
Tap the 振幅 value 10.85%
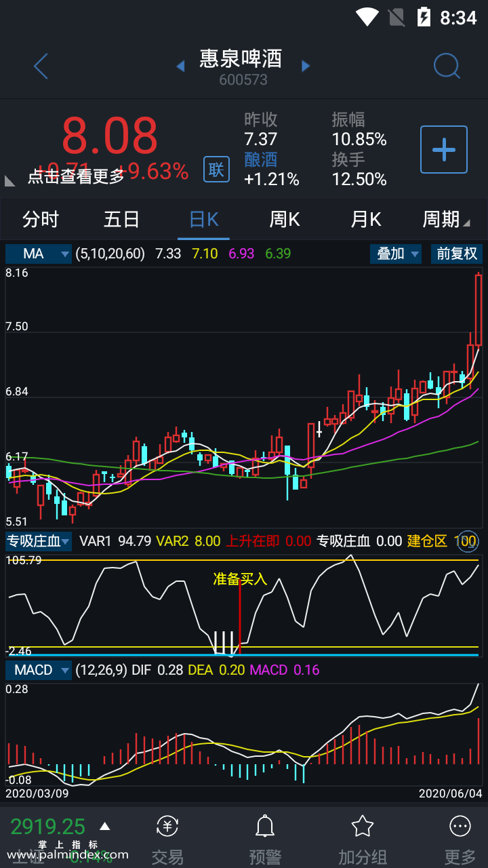(359, 140)
